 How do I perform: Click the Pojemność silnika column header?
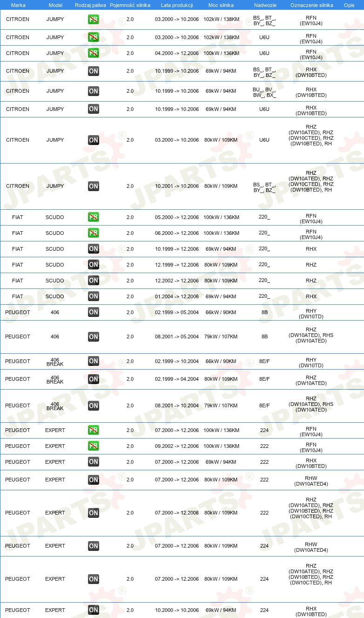130,5
